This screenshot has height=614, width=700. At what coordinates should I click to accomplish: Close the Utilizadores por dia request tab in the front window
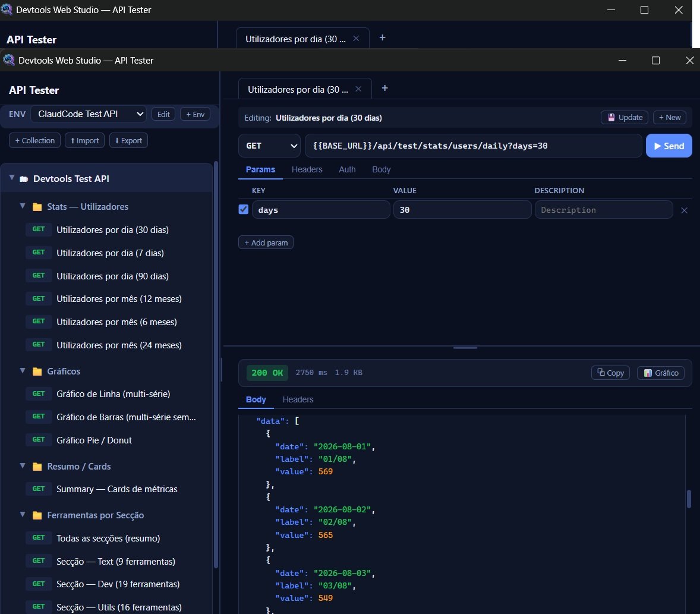358,89
